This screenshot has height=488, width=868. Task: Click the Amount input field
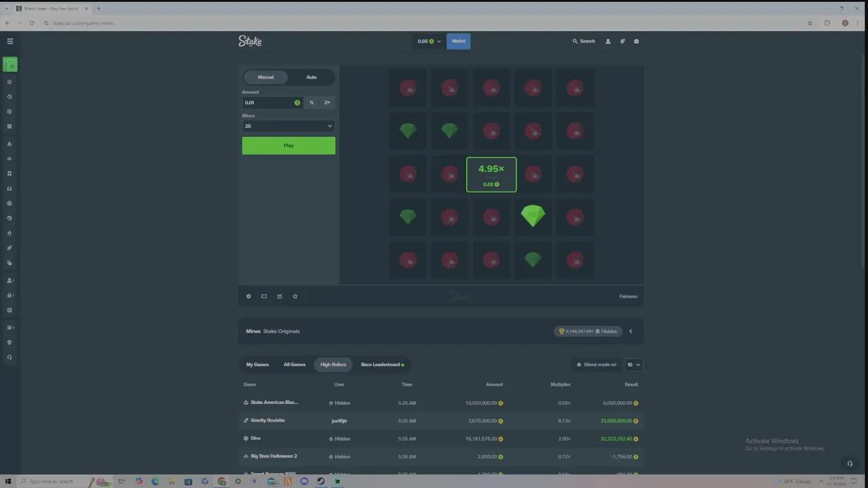click(x=272, y=102)
